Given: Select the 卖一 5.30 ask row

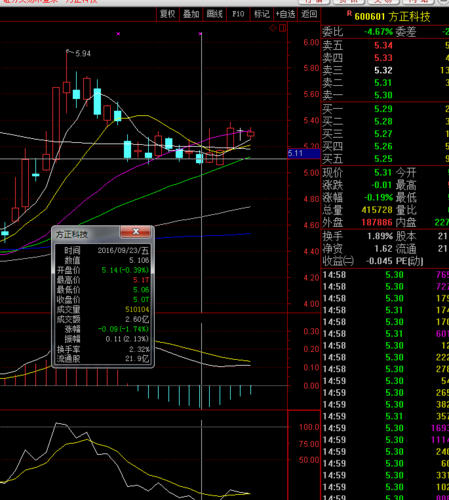Looking at the screenshot, I should pos(385,95).
